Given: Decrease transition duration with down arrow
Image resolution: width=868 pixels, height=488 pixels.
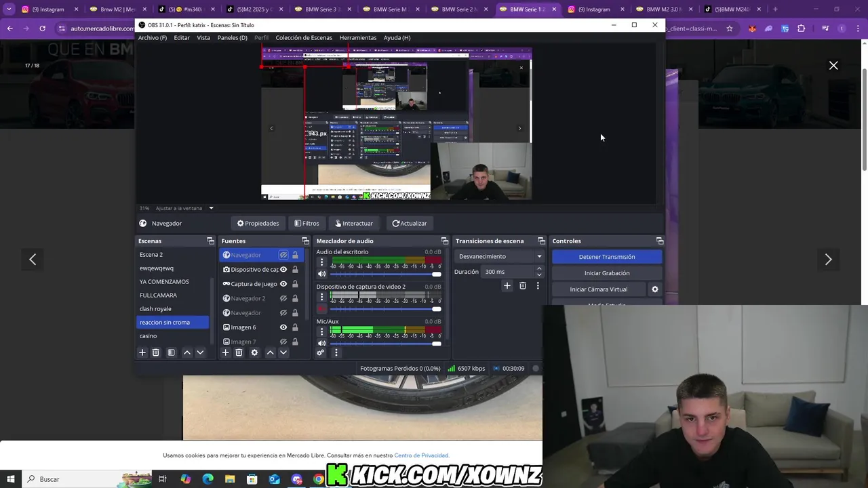Looking at the screenshot, I should pyautogui.click(x=539, y=274).
